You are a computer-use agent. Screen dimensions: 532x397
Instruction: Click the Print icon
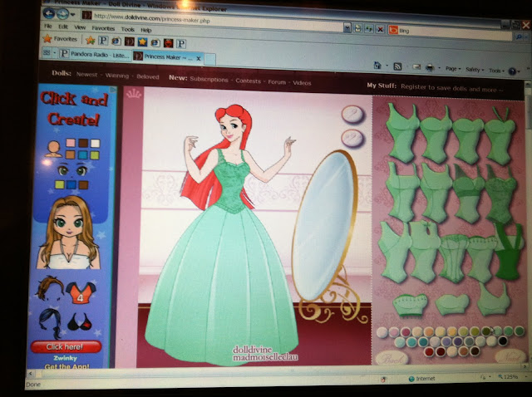point(430,68)
